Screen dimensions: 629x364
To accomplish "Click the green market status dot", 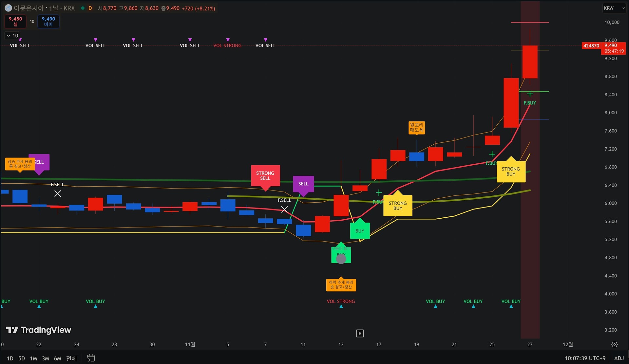I will (83, 8).
